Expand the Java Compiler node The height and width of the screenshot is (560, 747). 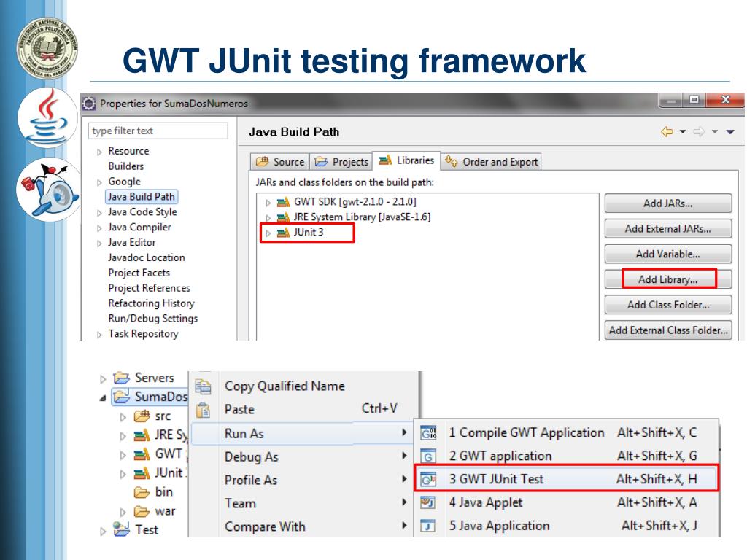99,228
